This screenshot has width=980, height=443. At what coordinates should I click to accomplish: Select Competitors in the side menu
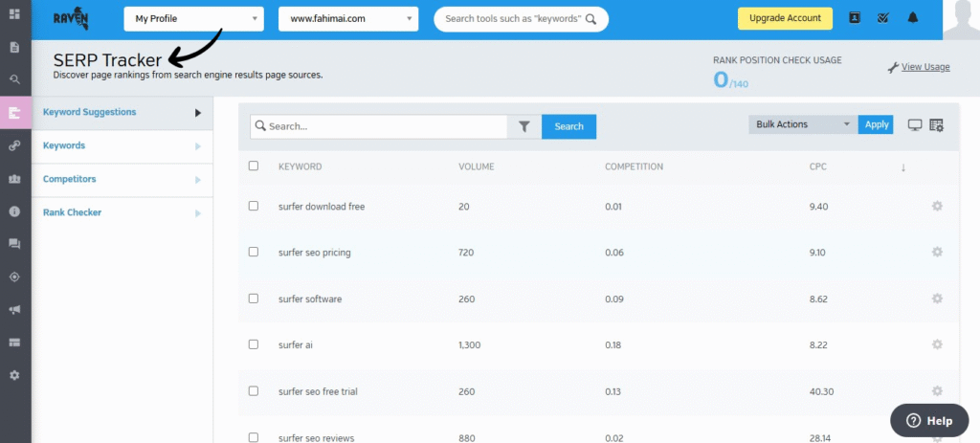pos(70,179)
